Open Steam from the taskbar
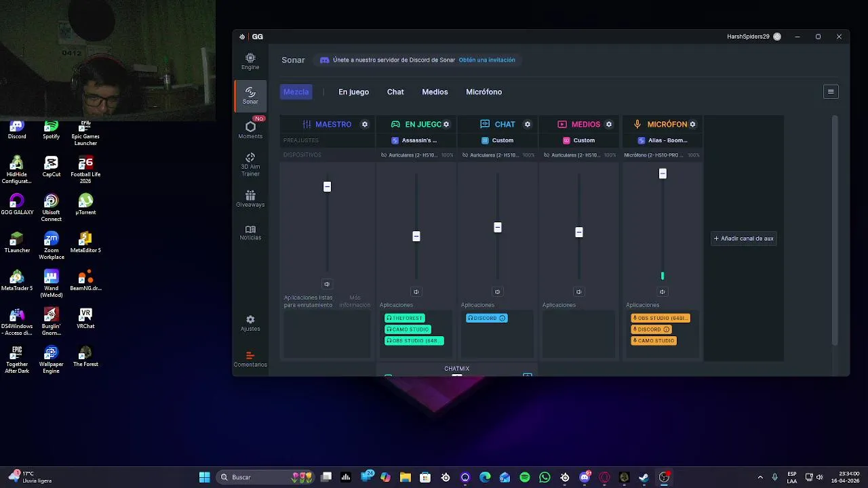 tap(644, 477)
